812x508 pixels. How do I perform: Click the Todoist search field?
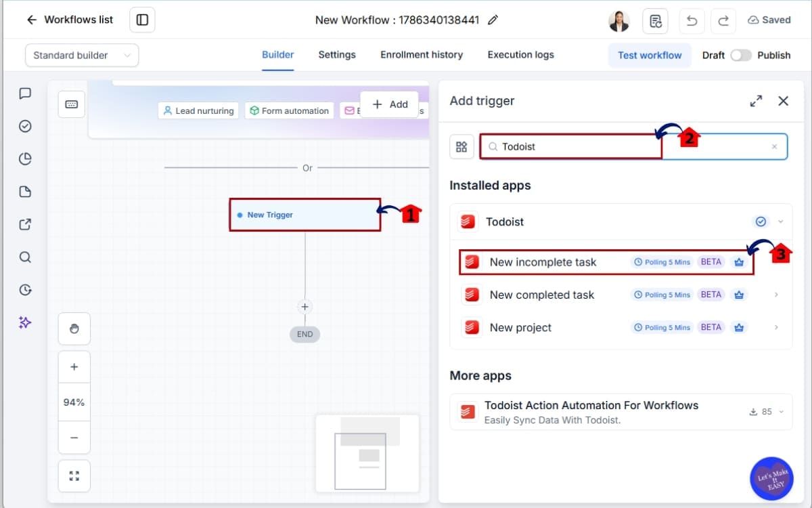[633, 146]
